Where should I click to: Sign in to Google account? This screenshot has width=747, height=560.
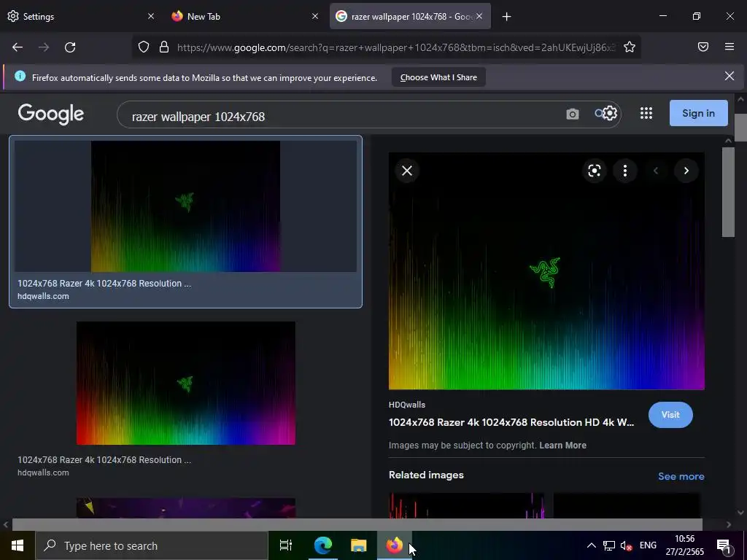[x=698, y=113]
